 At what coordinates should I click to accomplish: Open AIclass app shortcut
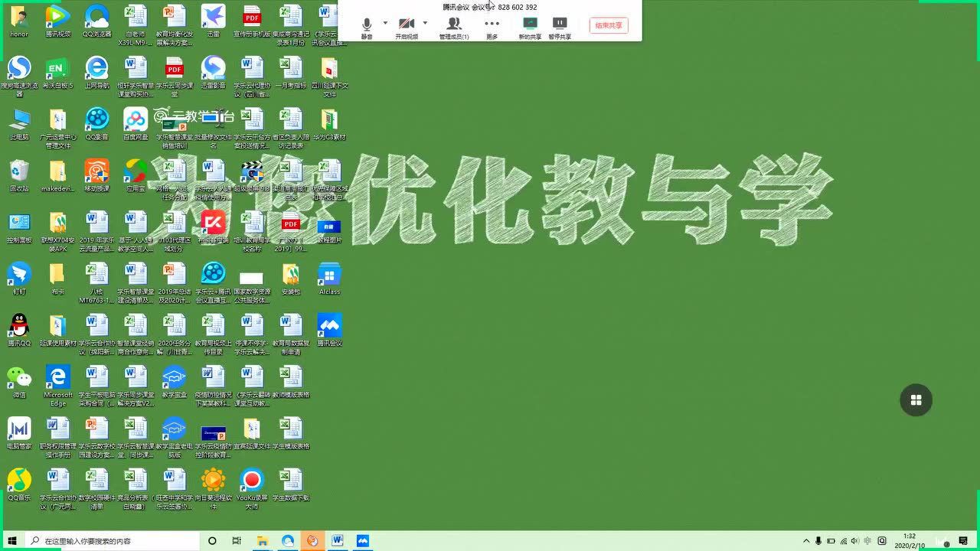(x=329, y=279)
